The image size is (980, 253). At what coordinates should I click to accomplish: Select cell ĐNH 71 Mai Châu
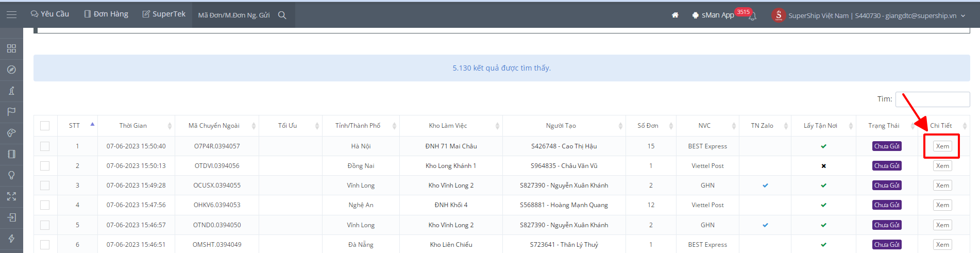[451, 146]
